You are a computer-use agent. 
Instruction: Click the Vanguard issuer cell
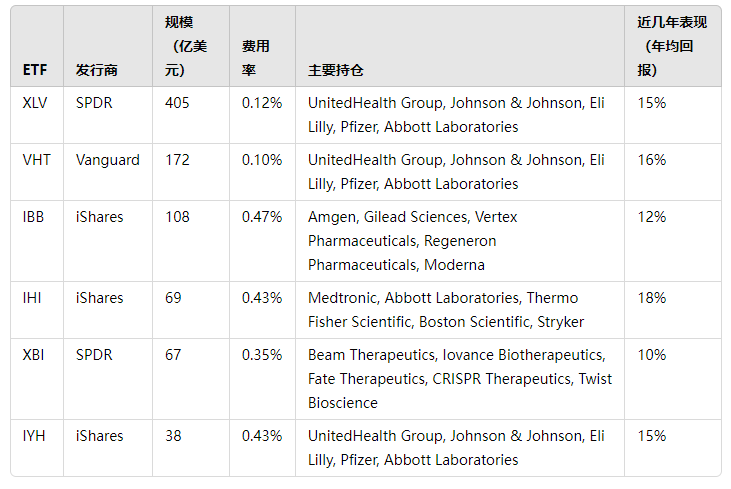tap(108, 160)
